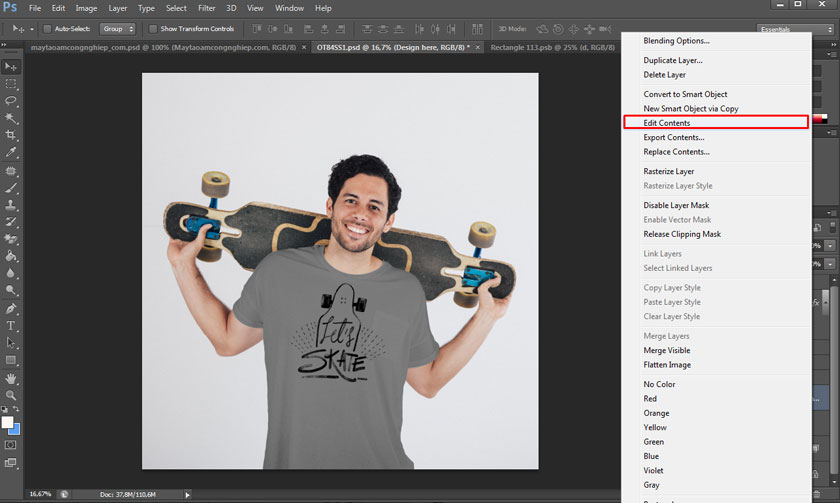840x503 pixels.
Task: Select the Blur tool
Action: (x=11, y=273)
